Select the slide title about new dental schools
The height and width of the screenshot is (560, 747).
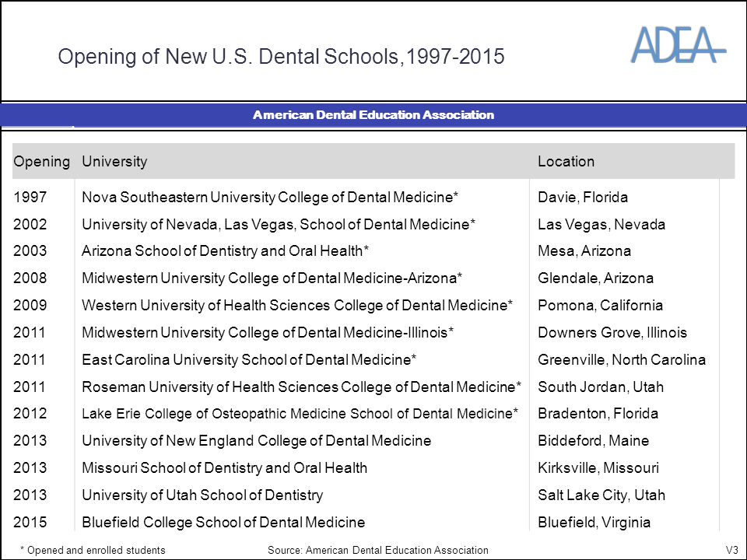tap(281, 56)
